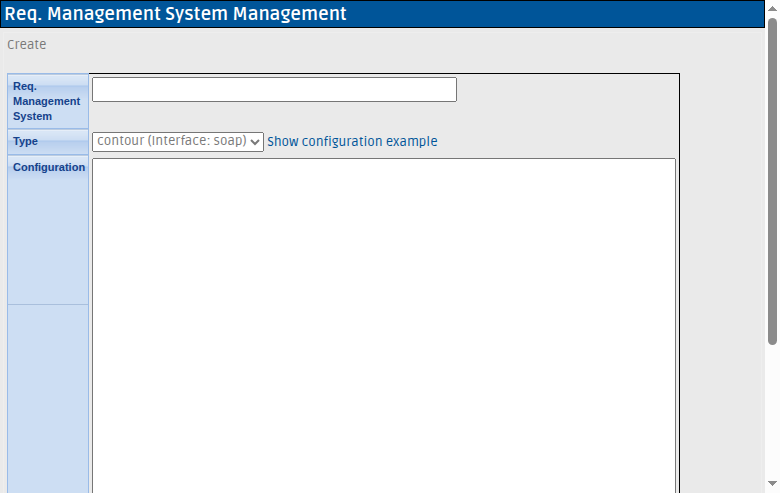
Task: Click the Req. Management System name input field
Action: click(x=274, y=90)
